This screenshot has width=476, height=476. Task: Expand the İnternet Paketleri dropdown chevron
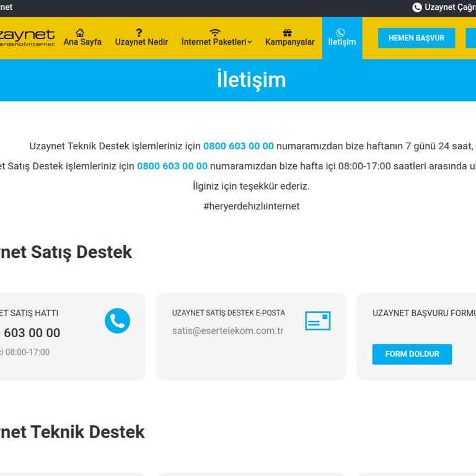pos(250,42)
